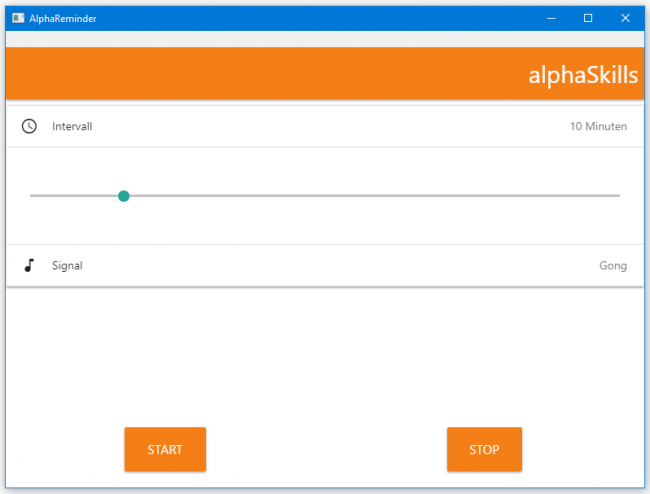Click the empty white area between START and STOP

(x=325, y=449)
